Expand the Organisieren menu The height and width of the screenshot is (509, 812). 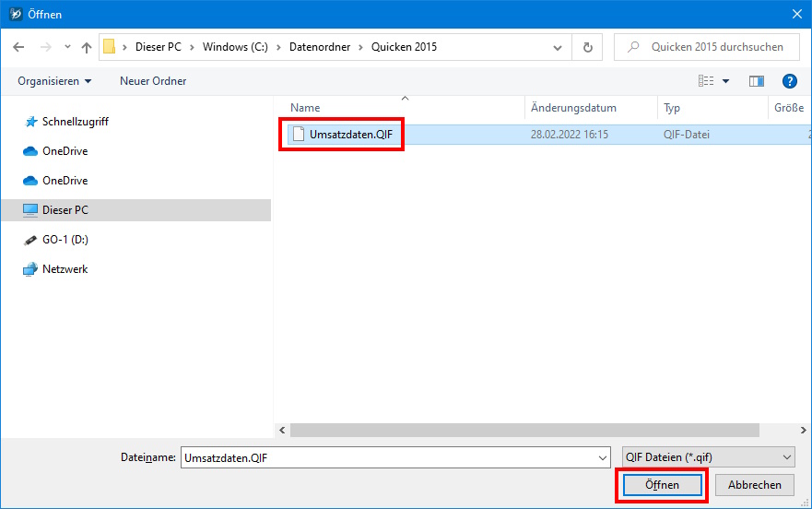54,81
